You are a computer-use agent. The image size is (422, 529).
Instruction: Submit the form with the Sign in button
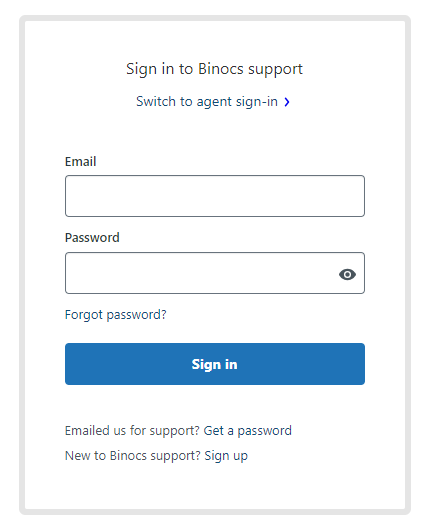(215, 364)
